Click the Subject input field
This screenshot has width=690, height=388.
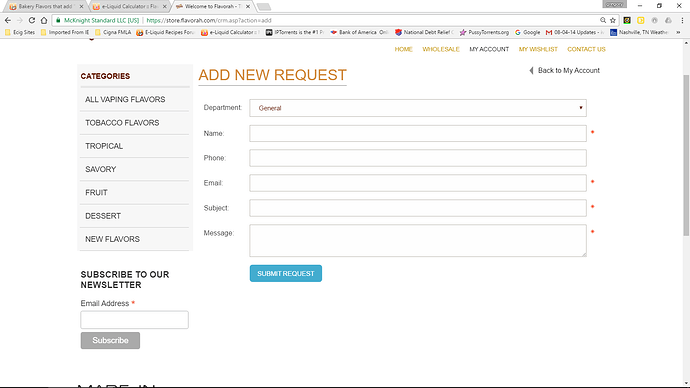tap(418, 208)
